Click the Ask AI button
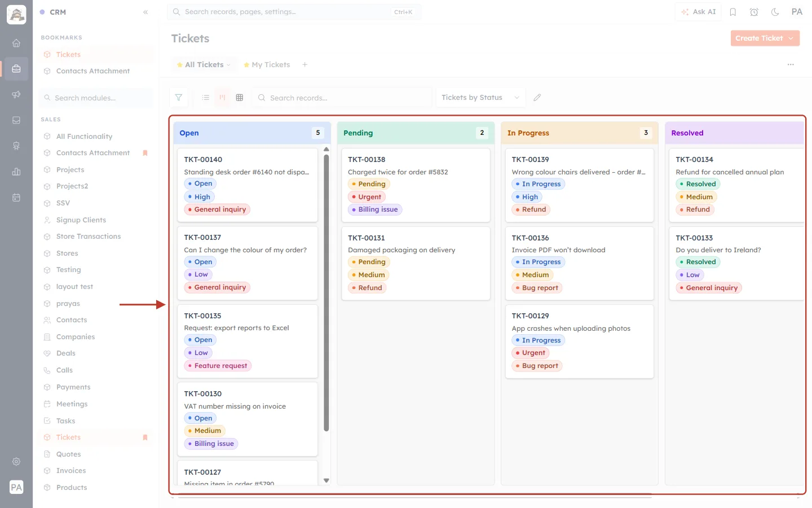Image resolution: width=812 pixels, height=508 pixels. click(x=698, y=12)
